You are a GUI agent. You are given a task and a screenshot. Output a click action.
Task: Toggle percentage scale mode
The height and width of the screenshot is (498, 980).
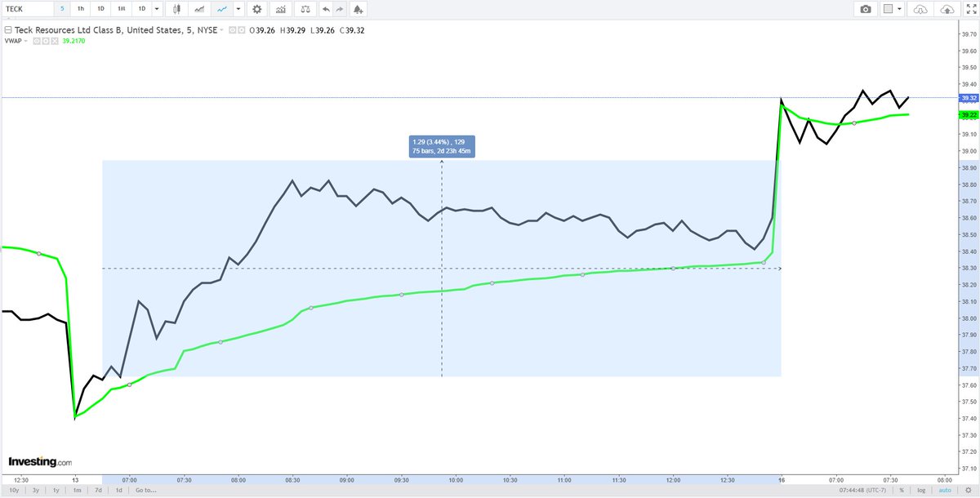[x=902, y=490]
